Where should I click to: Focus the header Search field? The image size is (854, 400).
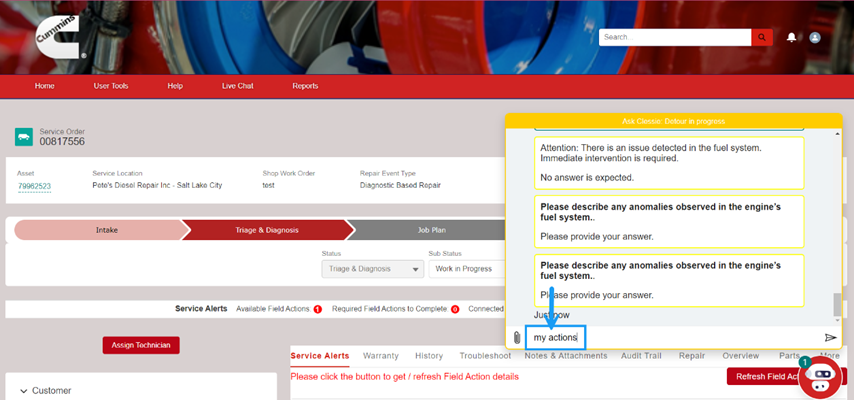[675, 38]
